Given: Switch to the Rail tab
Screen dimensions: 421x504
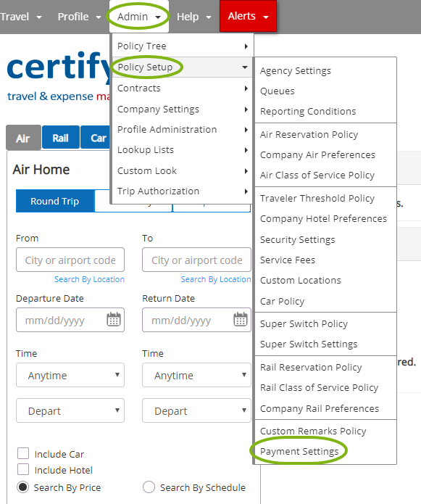Looking at the screenshot, I should tap(60, 138).
